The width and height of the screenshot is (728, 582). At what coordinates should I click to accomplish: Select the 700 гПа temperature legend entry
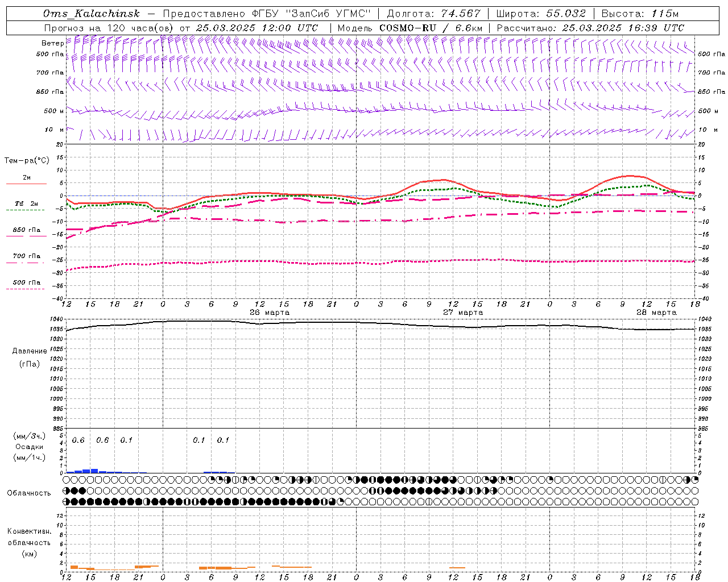pyautogui.click(x=26, y=256)
